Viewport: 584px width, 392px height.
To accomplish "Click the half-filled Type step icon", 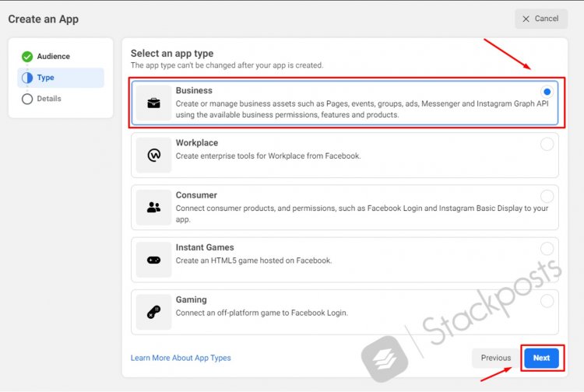I will click(x=27, y=78).
